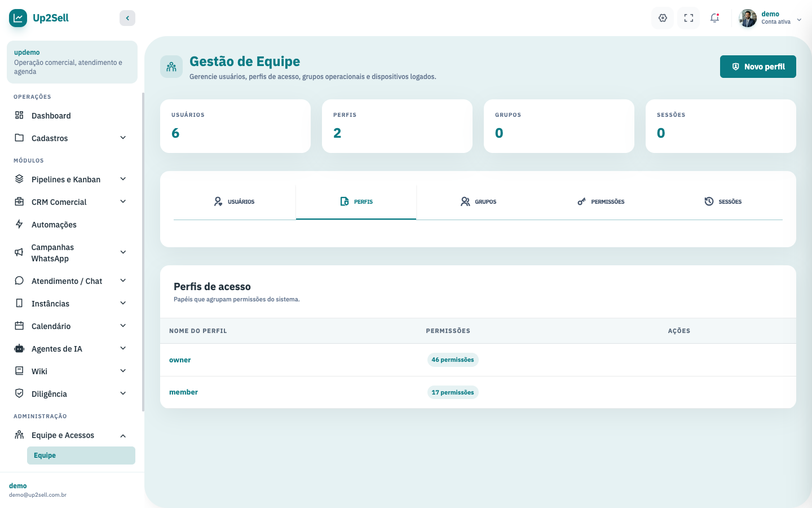Click 17 permissões badge for member
This screenshot has height=508, width=812.
(x=453, y=392)
